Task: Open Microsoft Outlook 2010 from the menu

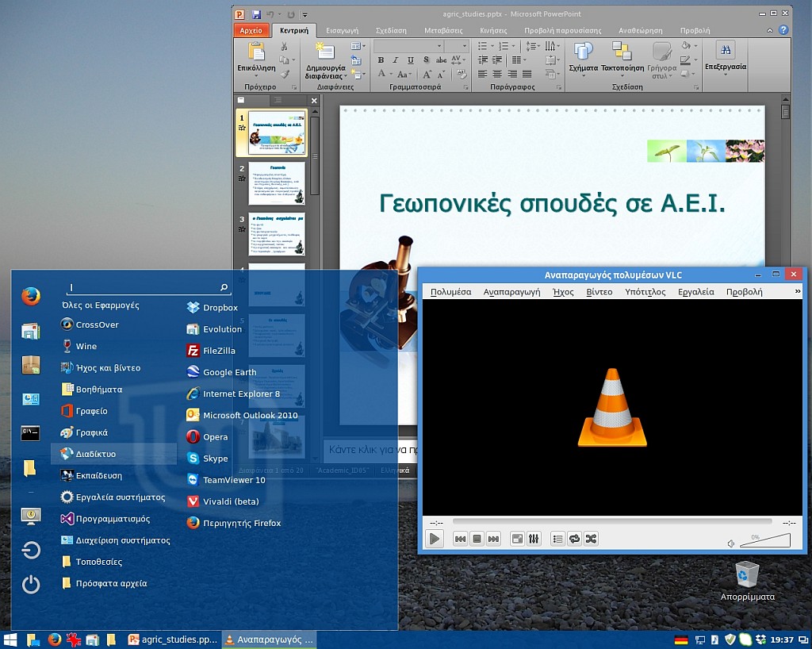Action: click(243, 415)
